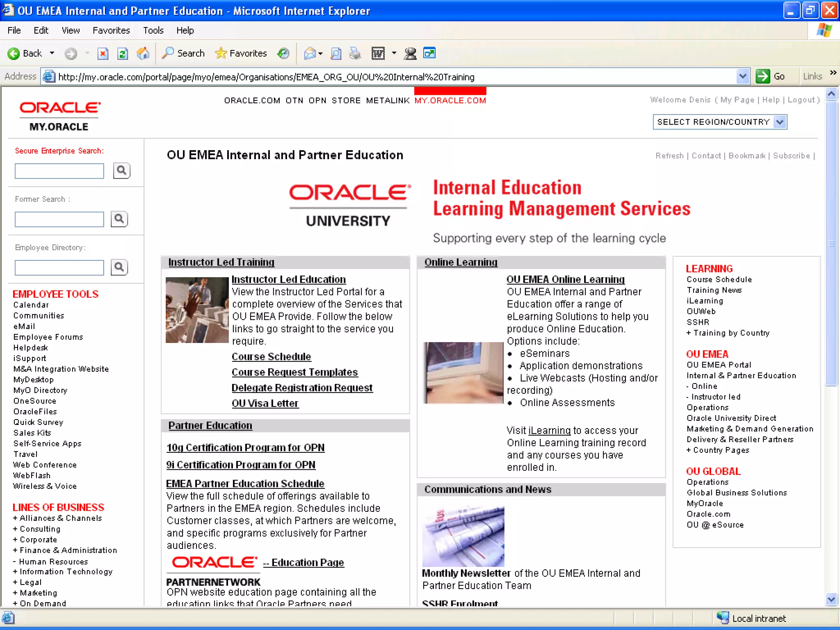840x630 pixels.
Task: Click the Secure Enterprise Search magnifier button
Action: [x=121, y=171]
